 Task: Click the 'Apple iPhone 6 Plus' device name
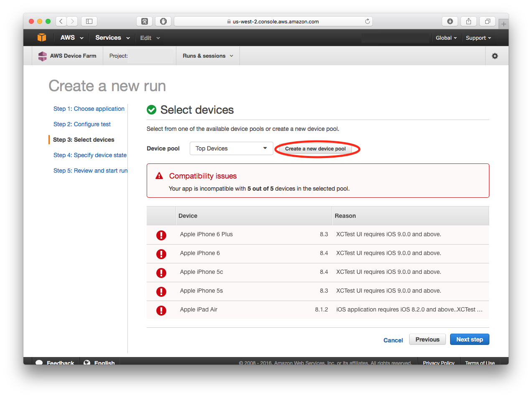pos(206,234)
